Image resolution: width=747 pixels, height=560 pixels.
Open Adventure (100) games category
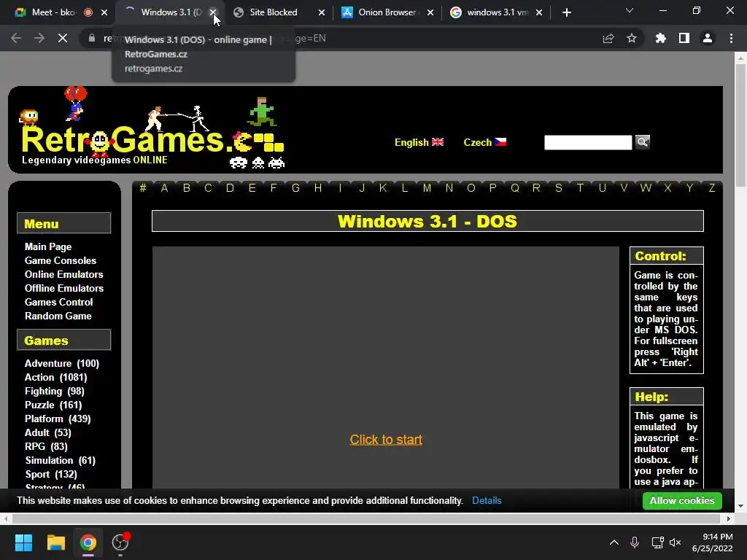pos(62,363)
